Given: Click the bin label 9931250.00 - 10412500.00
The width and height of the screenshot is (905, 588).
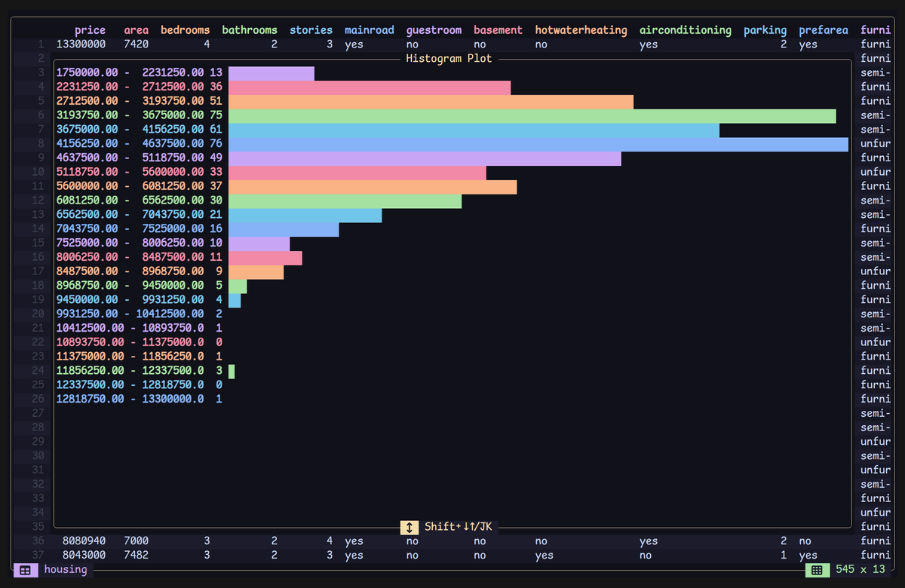Looking at the screenshot, I should tap(130, 314).
